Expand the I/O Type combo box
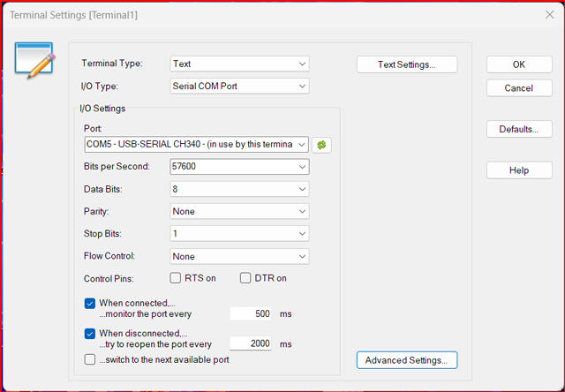The height and width of the screenshot is (392, 565). [x=239, y=86]
